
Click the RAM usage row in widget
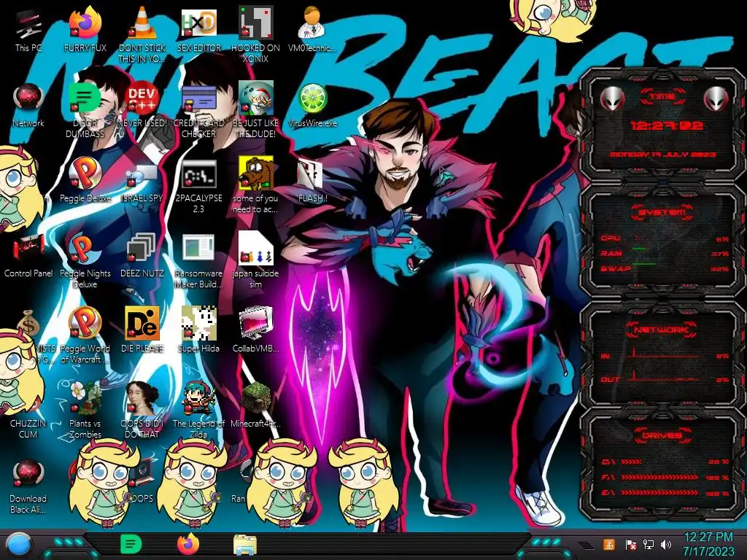665,254
